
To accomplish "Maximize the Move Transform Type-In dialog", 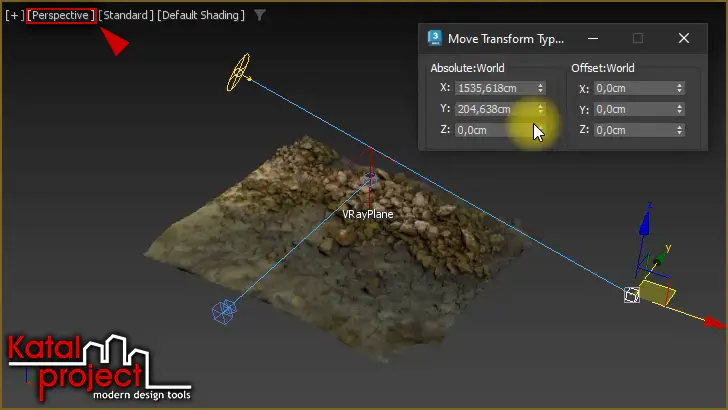I will click(638, 39).
